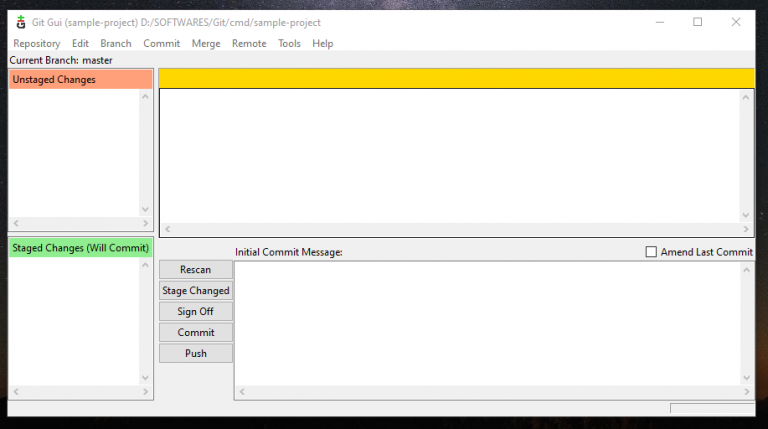Click the diff pane vertical scrollbar down arrow

[x=746, y=215]
